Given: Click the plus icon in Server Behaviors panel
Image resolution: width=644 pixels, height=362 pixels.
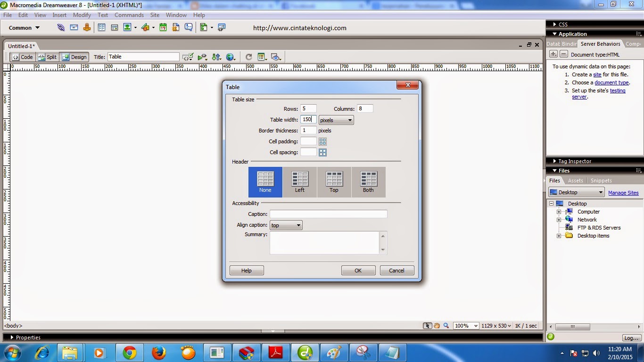Looking at the screenshot, I should 554,54.
